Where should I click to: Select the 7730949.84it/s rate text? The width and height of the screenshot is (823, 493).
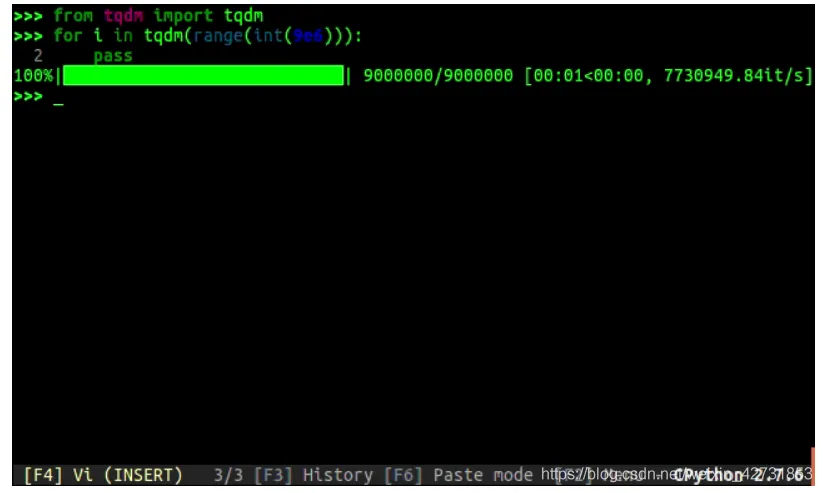[x=734, y=76]
